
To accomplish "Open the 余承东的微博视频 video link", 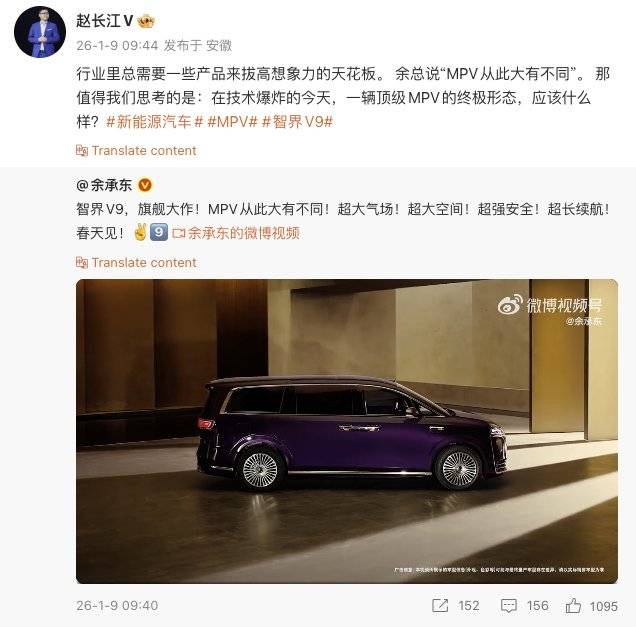I will pyautogui.click(x=236, y=233).
